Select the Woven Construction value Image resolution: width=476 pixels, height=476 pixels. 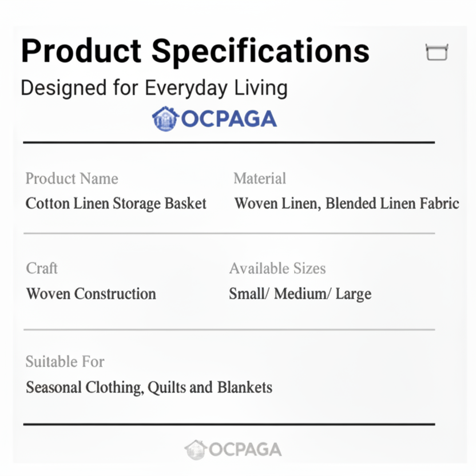pyautogui.click(x=91, y=294)
